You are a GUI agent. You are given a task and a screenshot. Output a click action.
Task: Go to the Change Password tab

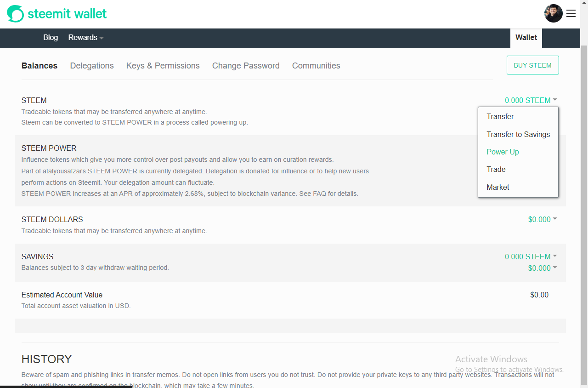(246, 66)
